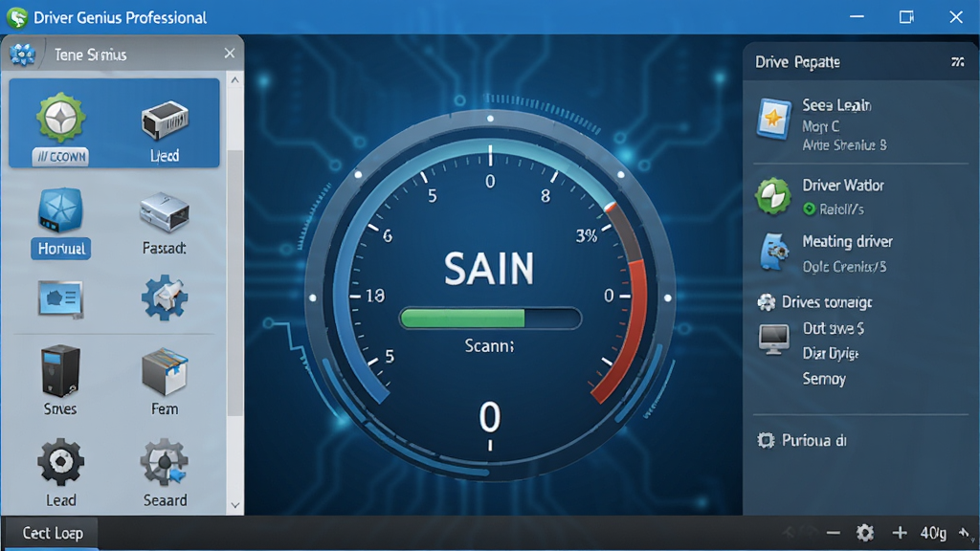Select the Ljecd hardware chip icon
Viewport: 980px width, 551px height.
(165, 120)
